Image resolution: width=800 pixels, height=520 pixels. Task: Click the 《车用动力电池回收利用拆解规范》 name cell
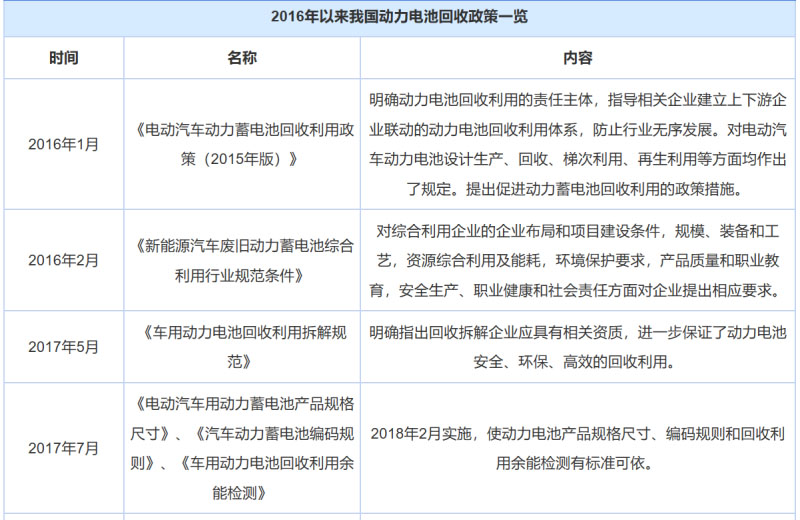[242, 347]
